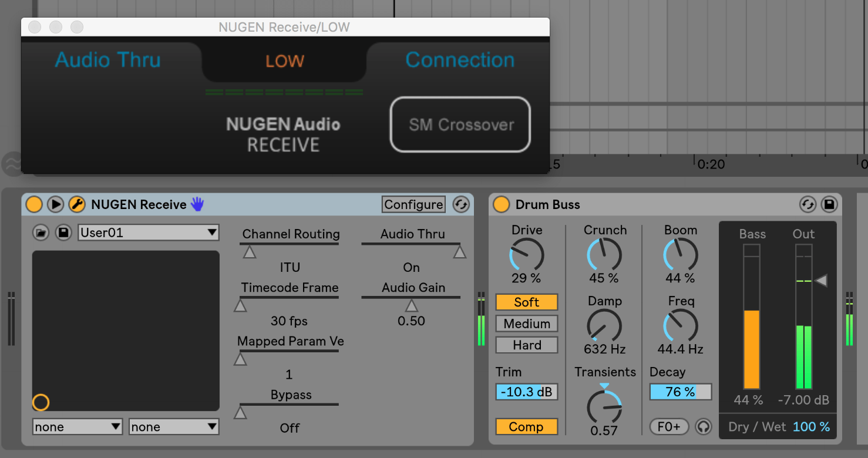This screenshot has width=868, height=458.
Task: Click the yellow circle in the XY pad
Action: coord(41,402)
